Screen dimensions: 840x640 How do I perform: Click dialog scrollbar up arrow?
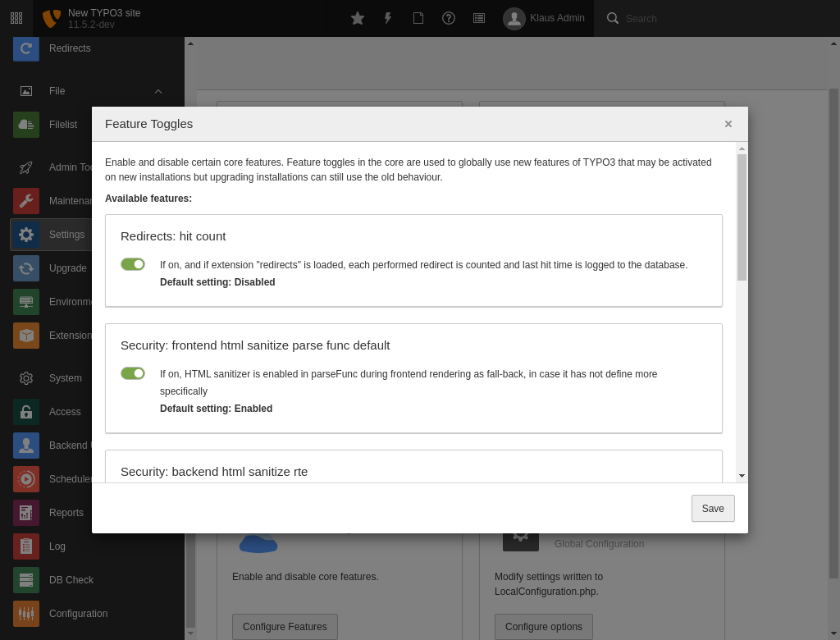(x=742, y=149)
